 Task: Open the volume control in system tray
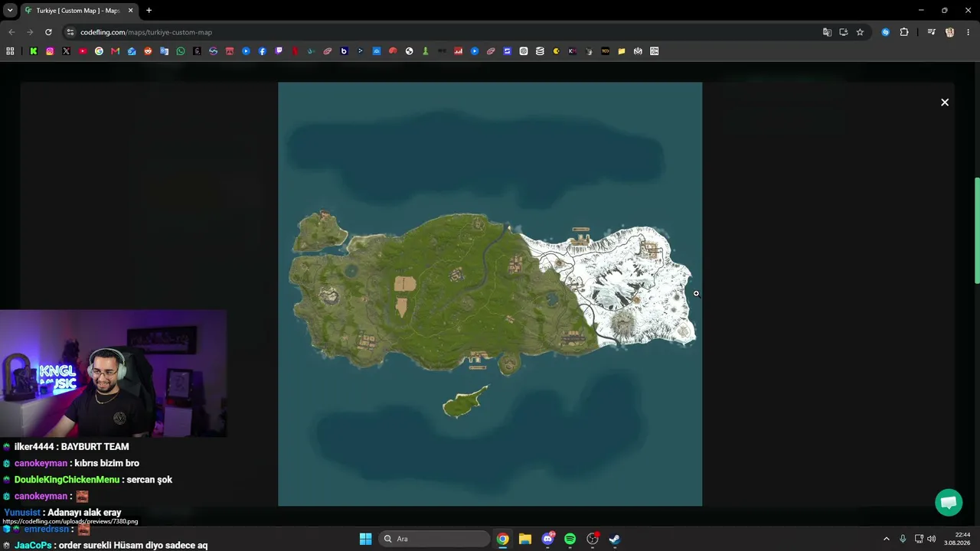point(931,539)
